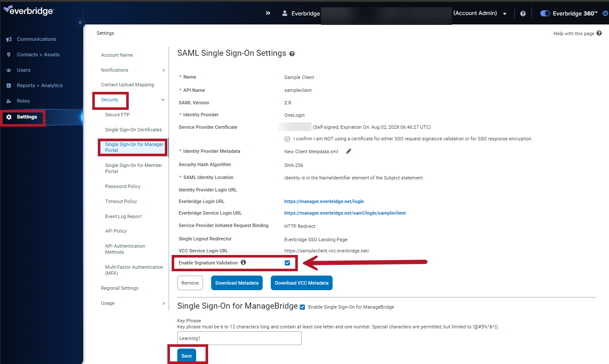Click the Roles icon in sidebar
Screen dimensions: 609x364
point(9,101)
